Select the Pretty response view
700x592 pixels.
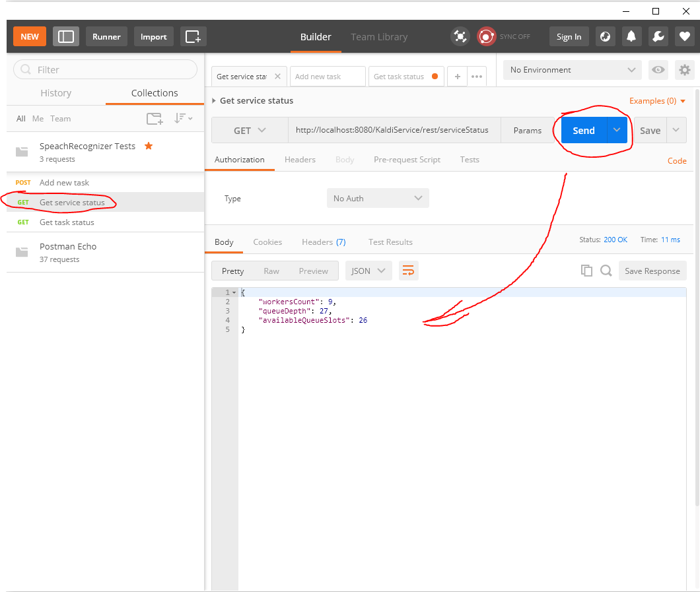point(232,271)
